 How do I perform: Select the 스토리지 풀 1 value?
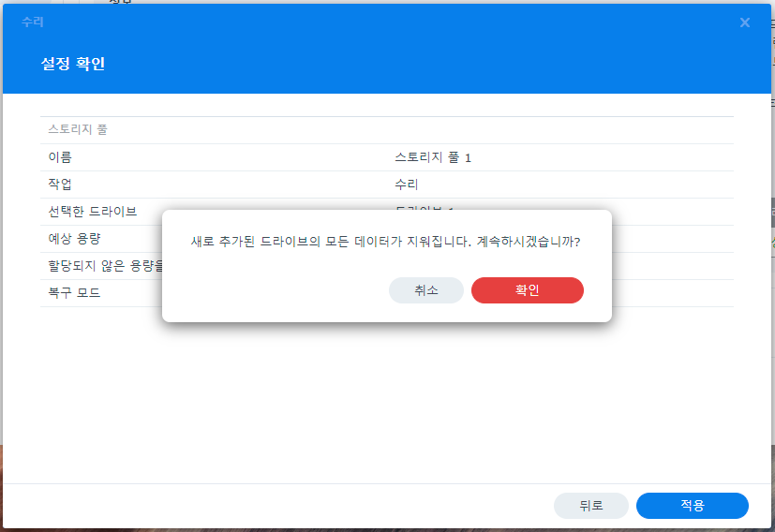(x=433, y=157)
